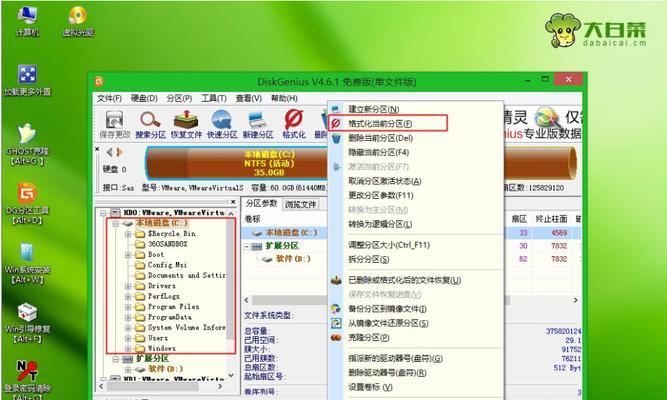Choose 隐藏当前分区(F4) from context menu
Screen dimensions: 667x400
(x=415, y=152)
